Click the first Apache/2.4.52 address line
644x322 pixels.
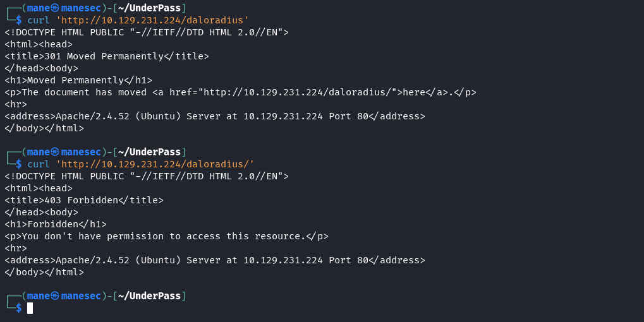[x=215, y=116]
